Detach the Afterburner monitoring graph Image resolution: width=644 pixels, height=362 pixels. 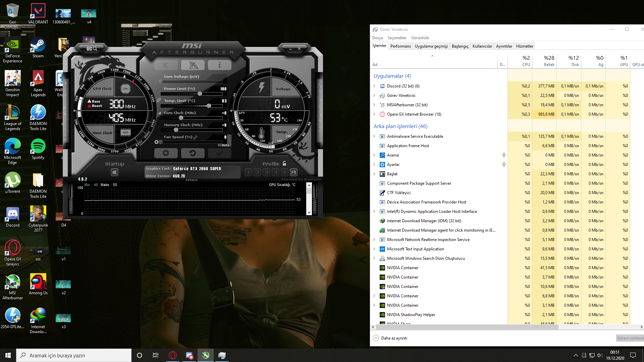pyautogui.click(x=192, y=180)
